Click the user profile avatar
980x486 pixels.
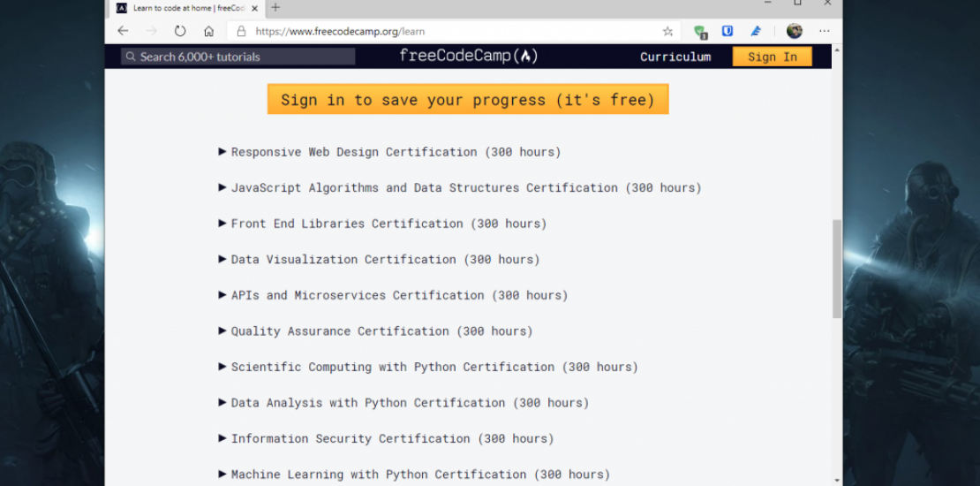[x=794, y=31]
